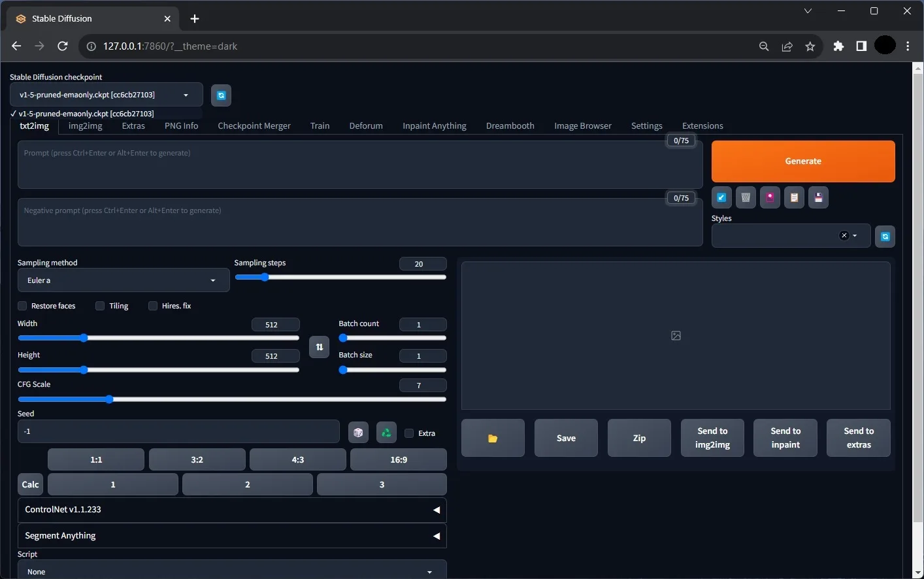Swap width and height values
This screenshot has height=579, width=924.
pyautogui.click(x=319, y=347)
